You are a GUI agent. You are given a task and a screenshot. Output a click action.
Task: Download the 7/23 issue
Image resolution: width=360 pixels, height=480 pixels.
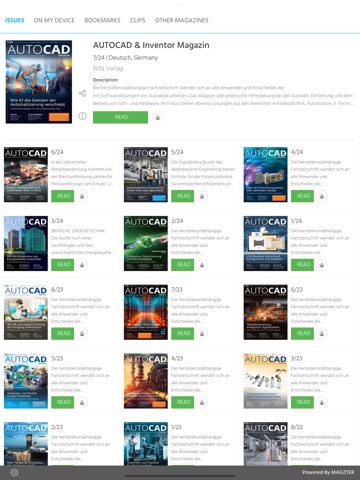coord(202,334)
